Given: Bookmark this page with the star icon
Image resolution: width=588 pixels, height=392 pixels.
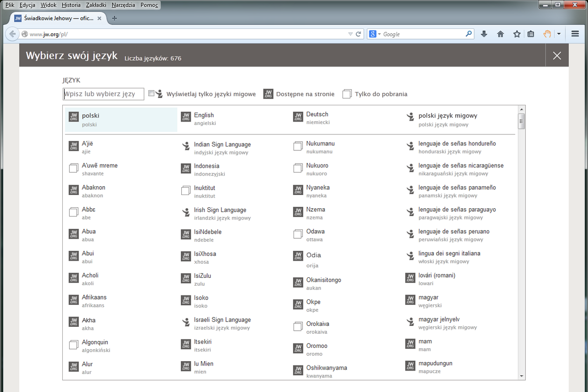Looking at the screenshot, I should pos(516,34).
